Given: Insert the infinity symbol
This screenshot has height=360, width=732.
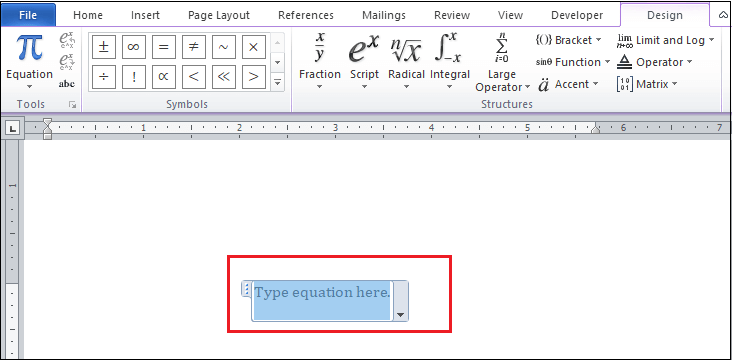Looking at the screenshot, I should click(134, 47).
